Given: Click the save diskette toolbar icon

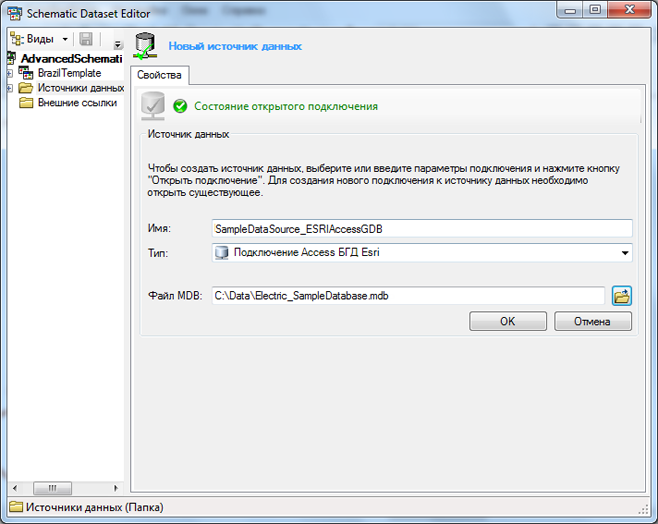Looking at the screenshot, I should point(86,39).
